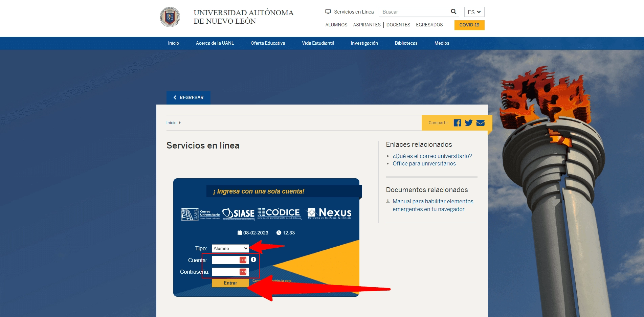Click the monitor icon next to Servicios en Línea
644x317 pixels.
pyautogui.click(x=327, y=12)
